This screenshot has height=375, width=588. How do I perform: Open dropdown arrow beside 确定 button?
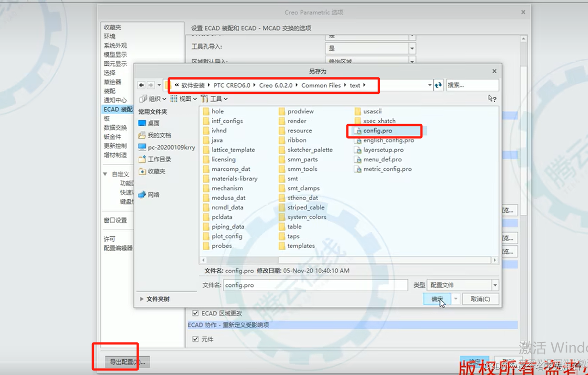[456, 299]
